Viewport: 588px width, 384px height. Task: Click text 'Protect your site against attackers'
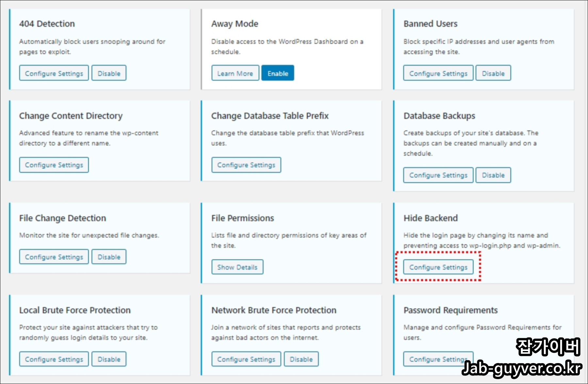point(72,327)
